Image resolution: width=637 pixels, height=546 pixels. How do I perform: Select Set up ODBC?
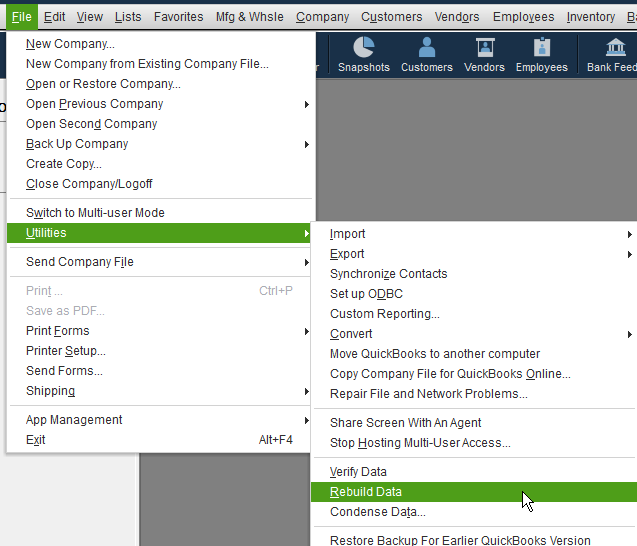474,294
